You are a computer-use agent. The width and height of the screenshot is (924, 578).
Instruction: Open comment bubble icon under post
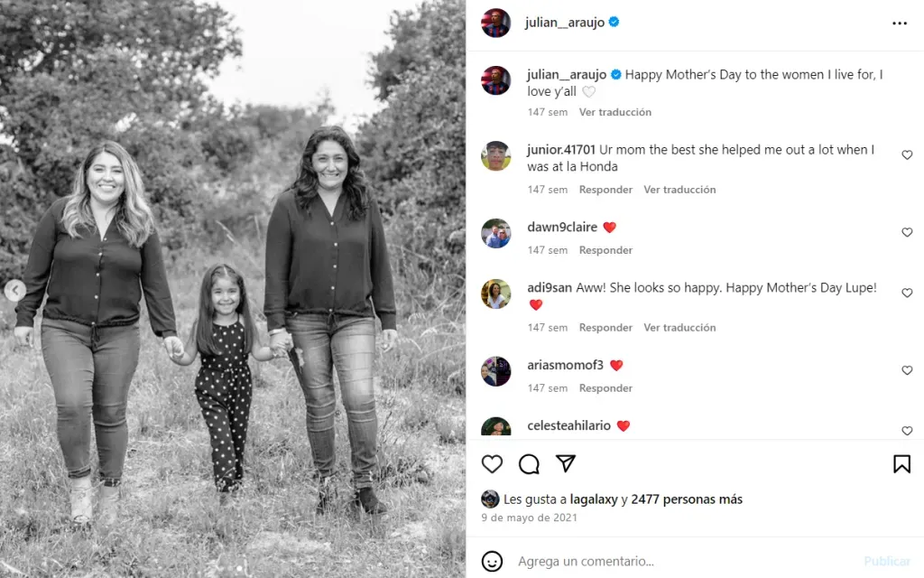pos(529,464)
